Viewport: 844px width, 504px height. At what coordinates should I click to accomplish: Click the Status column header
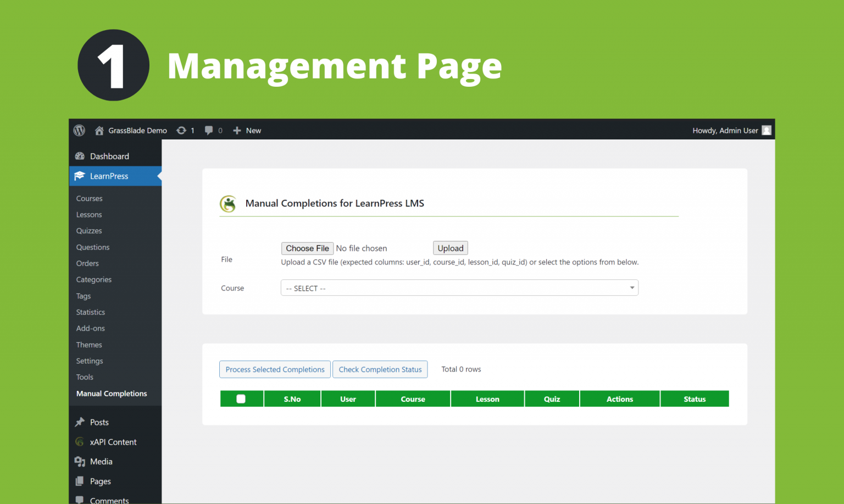pos(694,399)
